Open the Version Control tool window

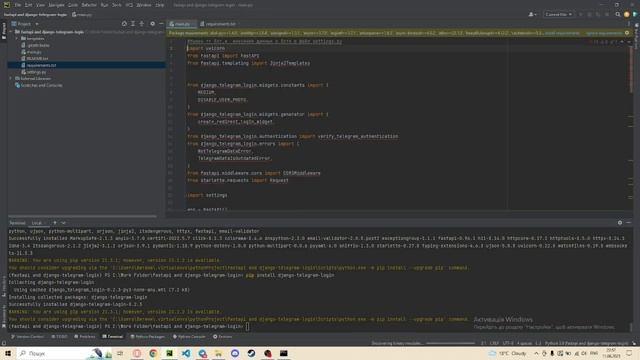coord(27,337)
